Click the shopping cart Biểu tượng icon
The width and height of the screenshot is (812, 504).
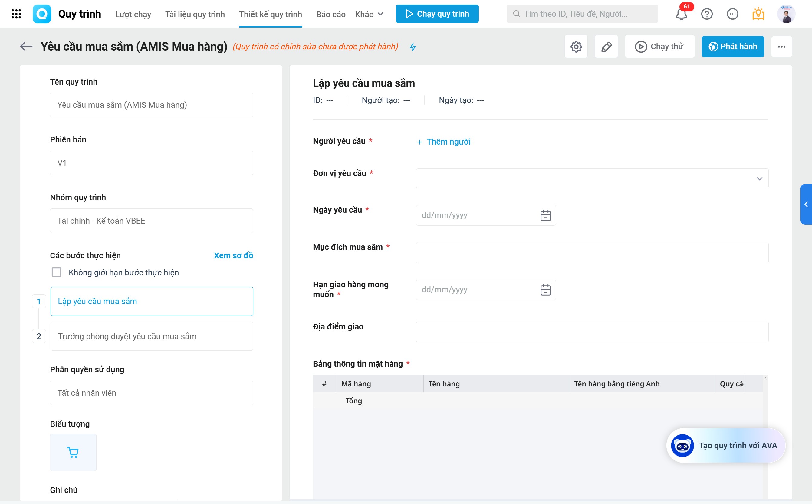click(73, 452)
